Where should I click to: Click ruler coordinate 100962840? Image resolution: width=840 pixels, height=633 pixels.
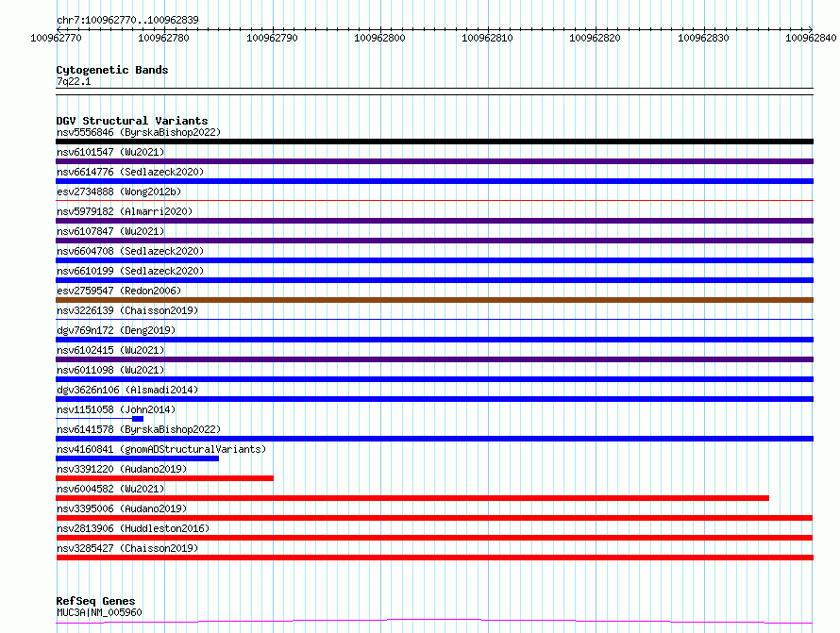tap(811, 38)
